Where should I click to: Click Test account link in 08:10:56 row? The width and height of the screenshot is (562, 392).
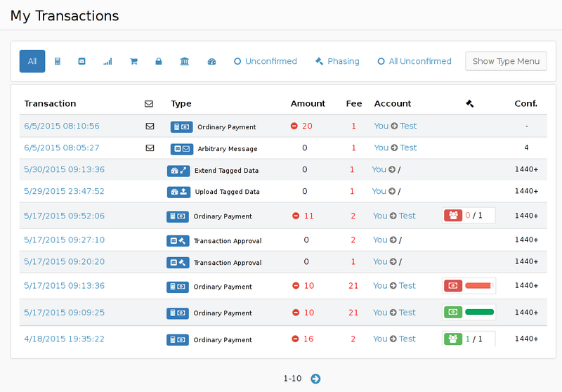(408, 126)
